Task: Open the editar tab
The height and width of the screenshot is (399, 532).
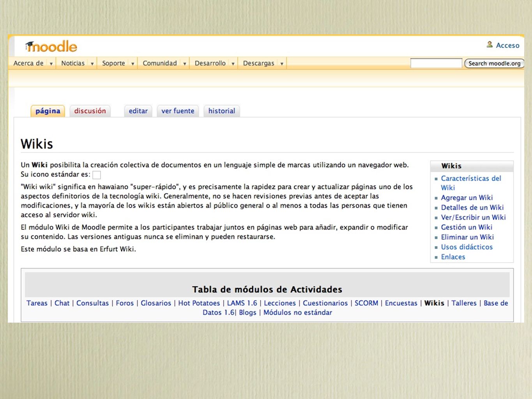Action: pyautogui.click(x=138, y=111)
